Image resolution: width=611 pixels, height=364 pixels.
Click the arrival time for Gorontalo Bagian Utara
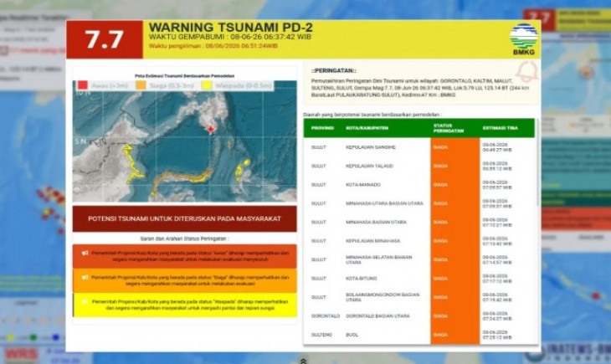click(497, 316)
